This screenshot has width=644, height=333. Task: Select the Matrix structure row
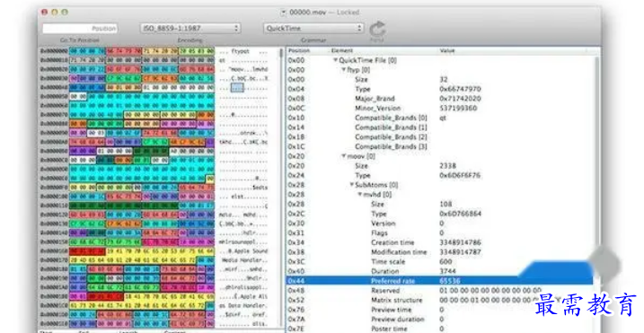coord(439,300)
